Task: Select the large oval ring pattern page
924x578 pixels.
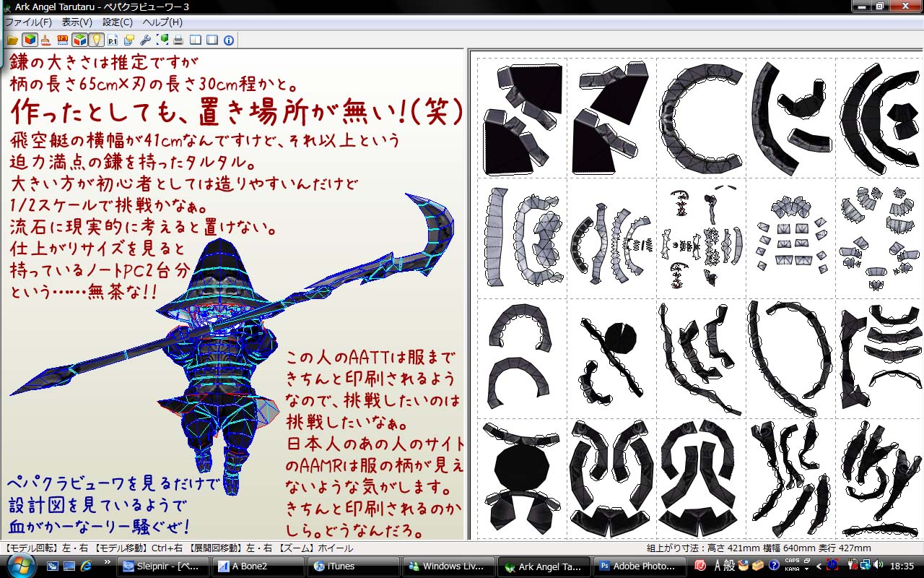Action: tap(791, 357)
